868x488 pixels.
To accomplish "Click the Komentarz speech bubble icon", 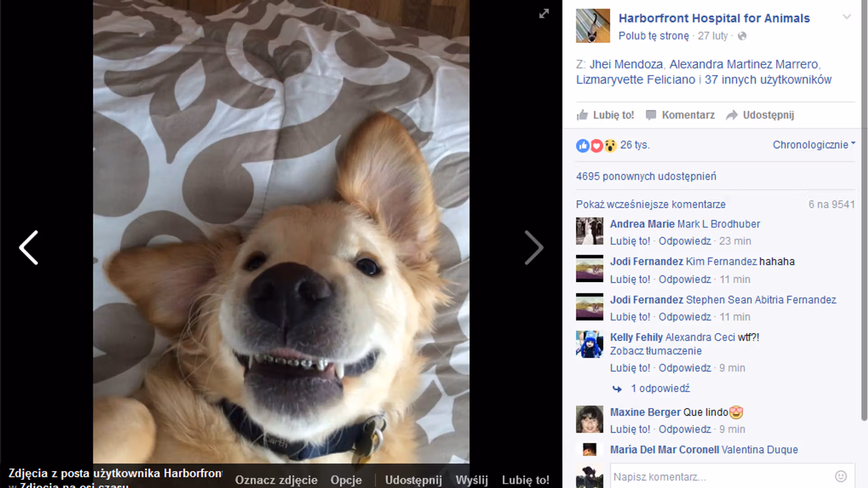I will (x=651, y=115).
